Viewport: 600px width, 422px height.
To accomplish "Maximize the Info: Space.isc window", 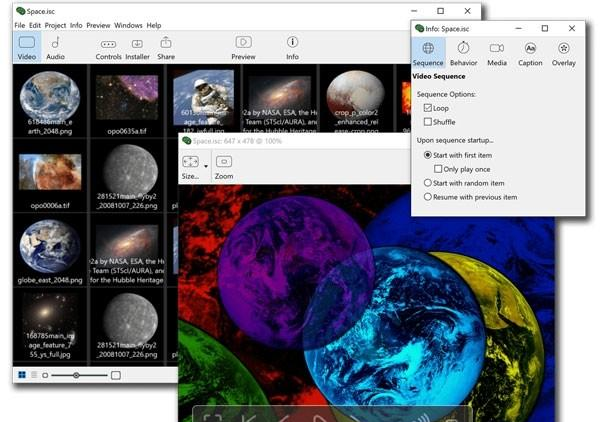I will [545, 28].
